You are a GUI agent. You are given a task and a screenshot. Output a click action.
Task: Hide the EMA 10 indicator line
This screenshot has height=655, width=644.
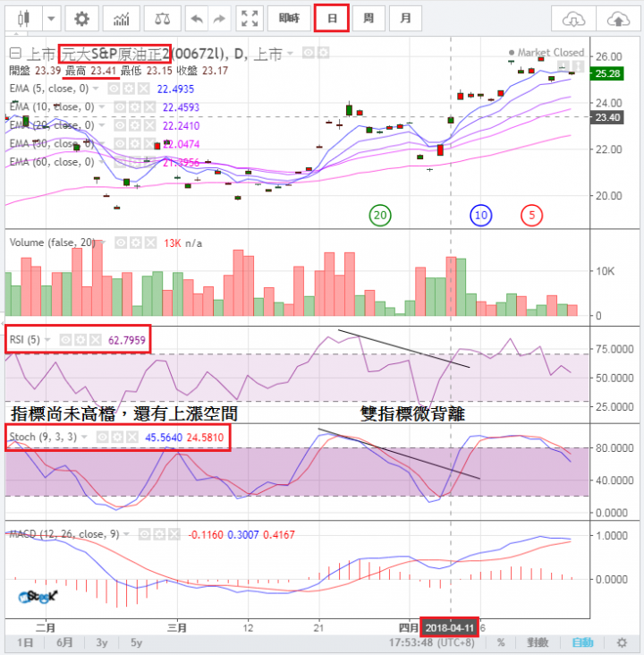coord(120,107)
